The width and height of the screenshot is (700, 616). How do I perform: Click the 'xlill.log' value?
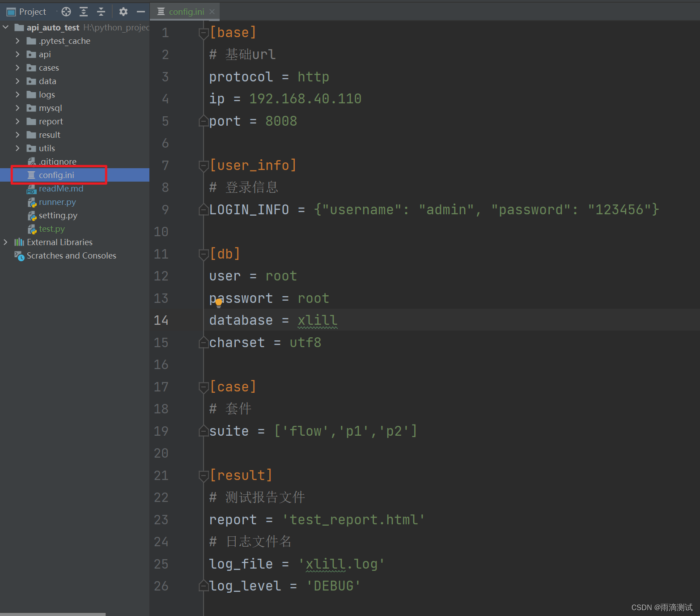coord(341,564)
